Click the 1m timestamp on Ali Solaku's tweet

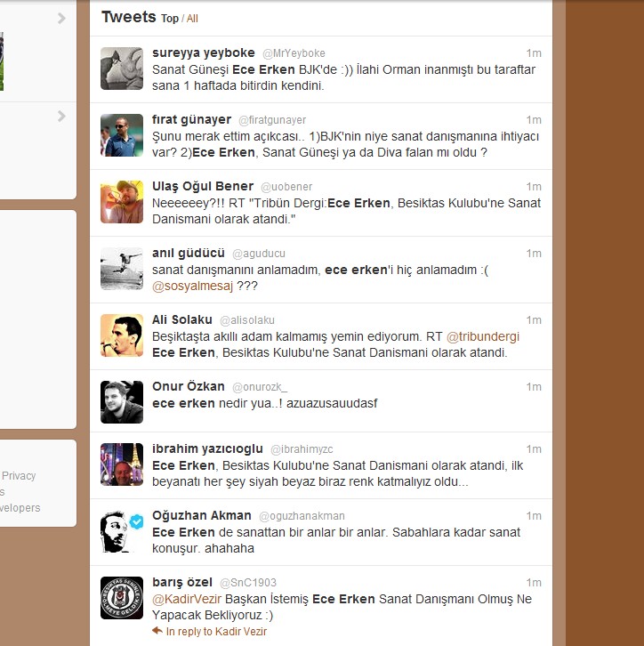point(534,320)
